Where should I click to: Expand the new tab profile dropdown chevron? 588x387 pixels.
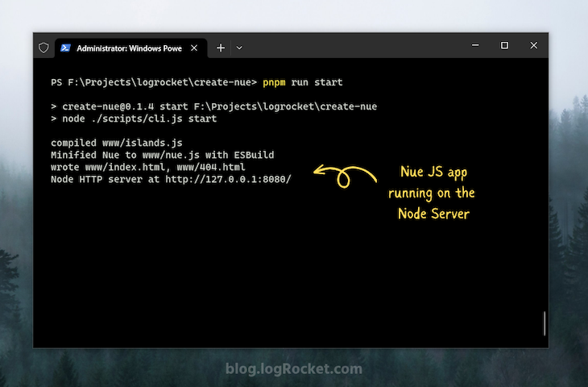coord(239,48)
